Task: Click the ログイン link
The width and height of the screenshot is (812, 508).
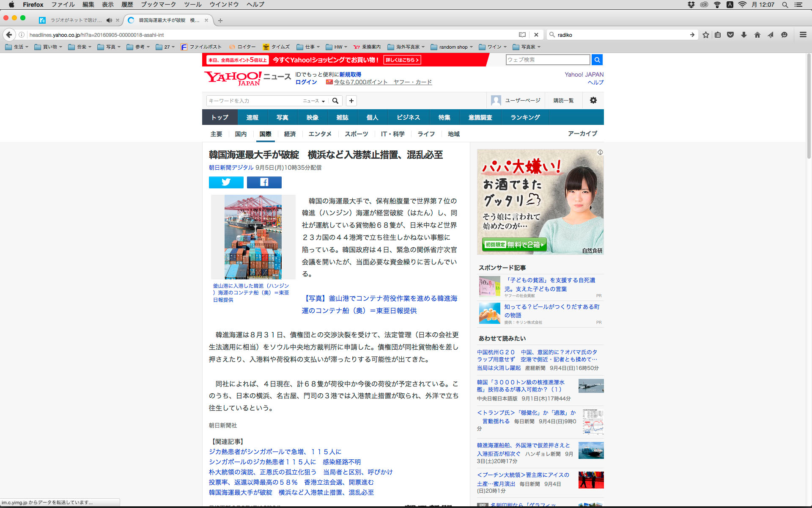Action: (306, 82)
